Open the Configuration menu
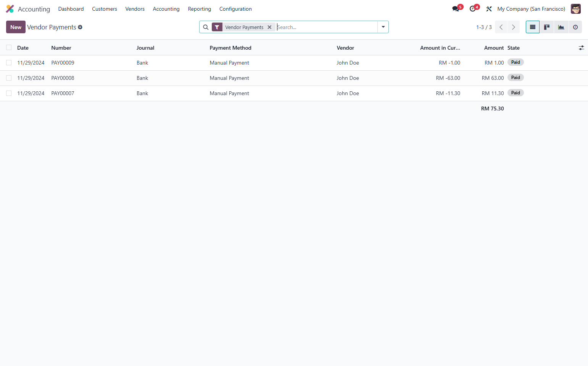The width and height of the screenshot is (588, 366). 235,9
